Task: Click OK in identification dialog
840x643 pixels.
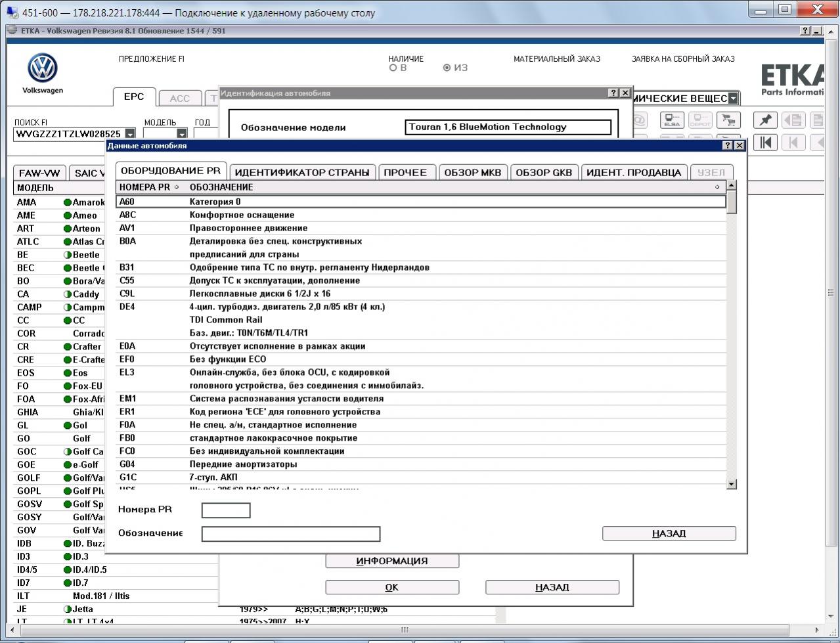Action: click(x=392, y=587)
